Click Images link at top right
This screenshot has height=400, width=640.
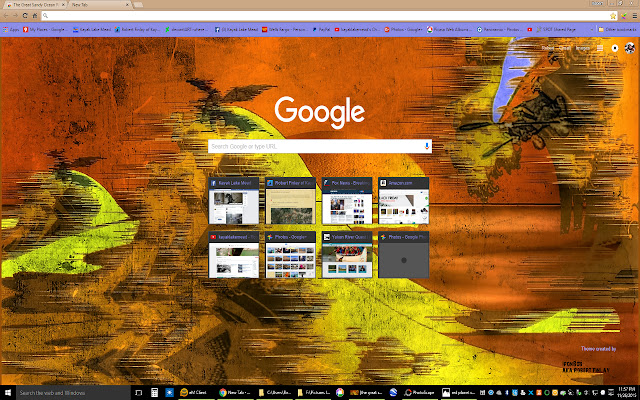[x=582, y=48]
